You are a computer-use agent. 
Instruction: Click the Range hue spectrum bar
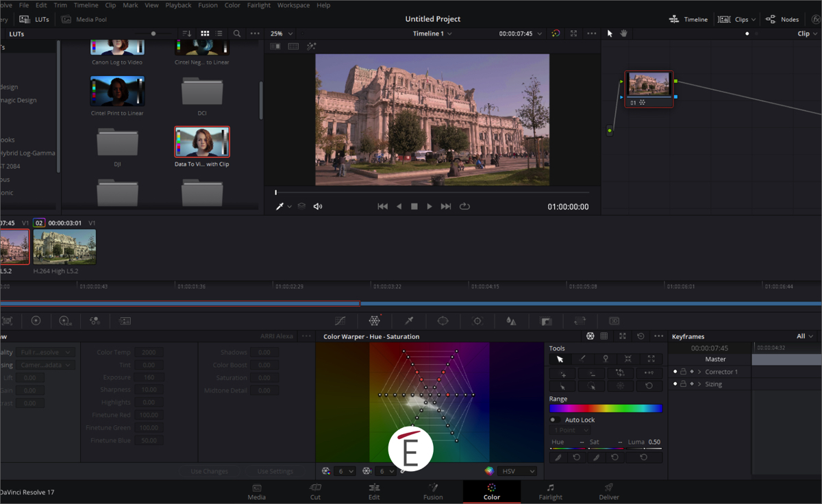click(x=606, y=408)
